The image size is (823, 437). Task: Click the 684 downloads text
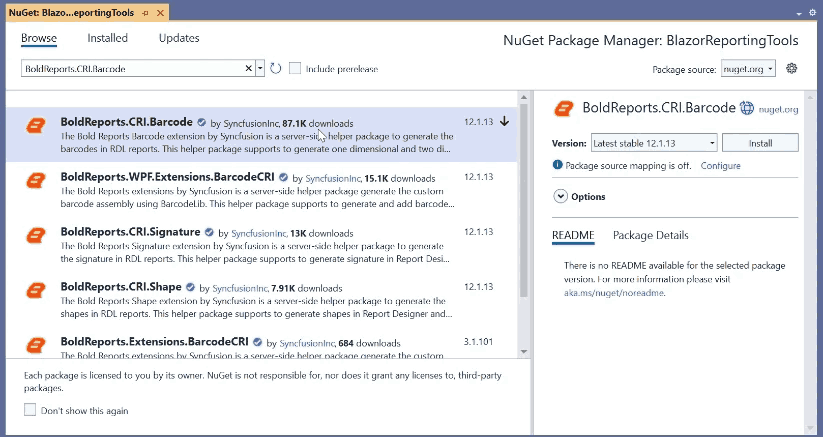coord(370,344)
